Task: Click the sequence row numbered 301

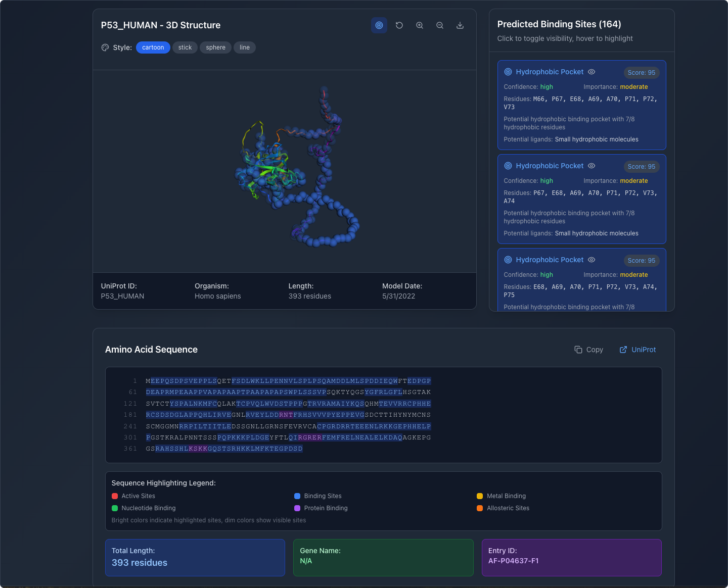Action: coord(288,437)
